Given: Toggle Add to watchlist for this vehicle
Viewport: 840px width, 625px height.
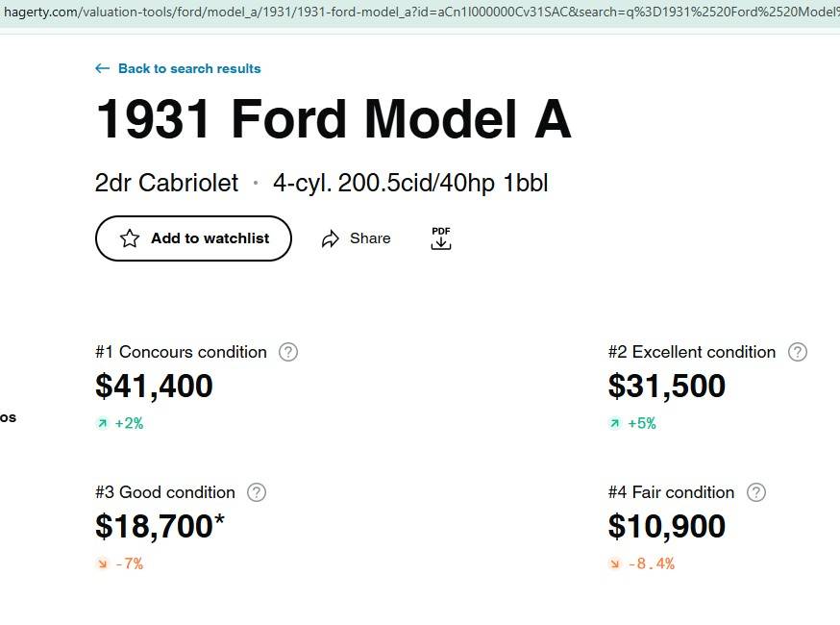Looking at the screenshot, I should tap(193, 237).
